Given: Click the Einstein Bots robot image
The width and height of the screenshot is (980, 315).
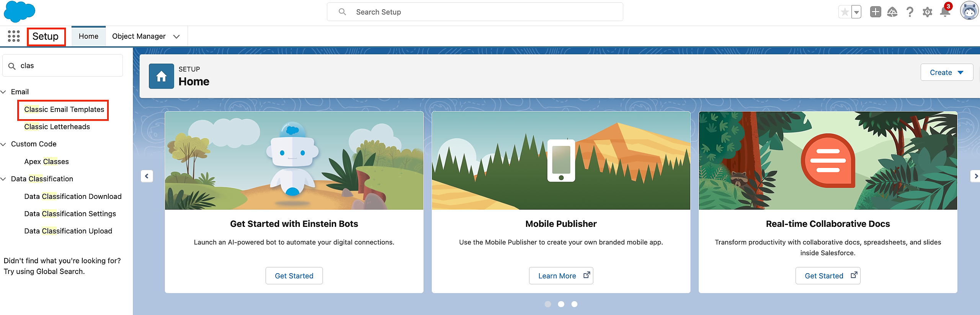Looking at the screenshot, I should point(294,161).
